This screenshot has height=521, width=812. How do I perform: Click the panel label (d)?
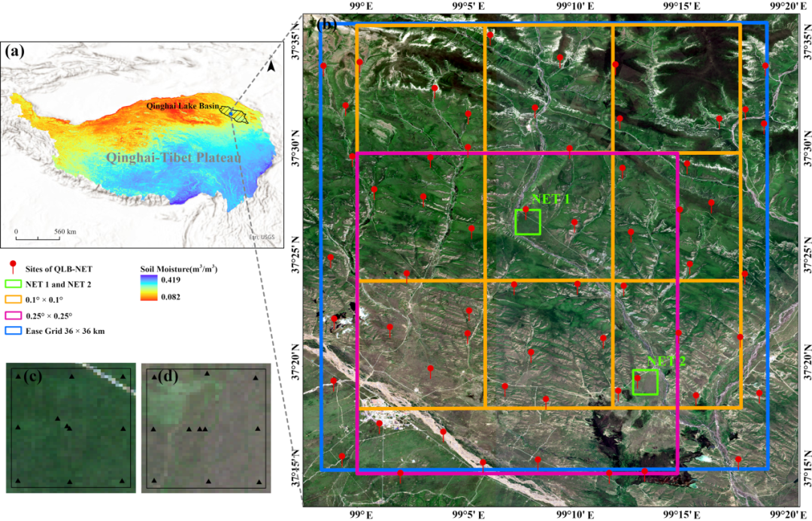(168, 377)
